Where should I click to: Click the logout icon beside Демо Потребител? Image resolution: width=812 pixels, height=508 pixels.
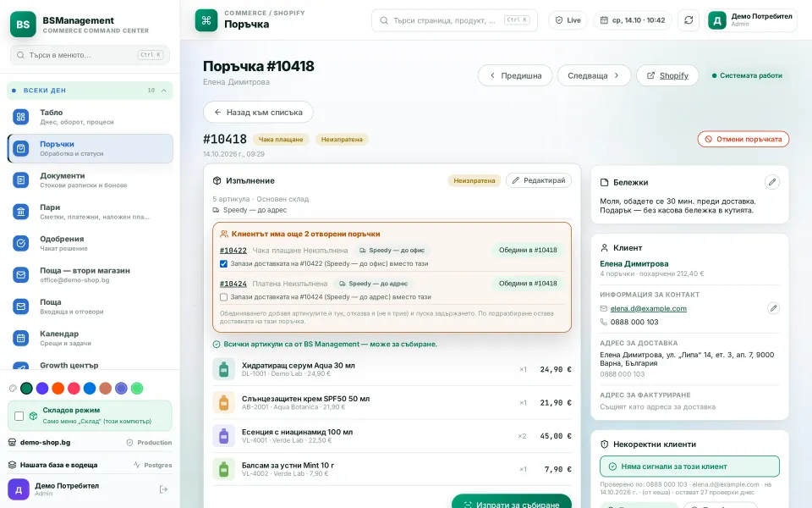[163, 489]
